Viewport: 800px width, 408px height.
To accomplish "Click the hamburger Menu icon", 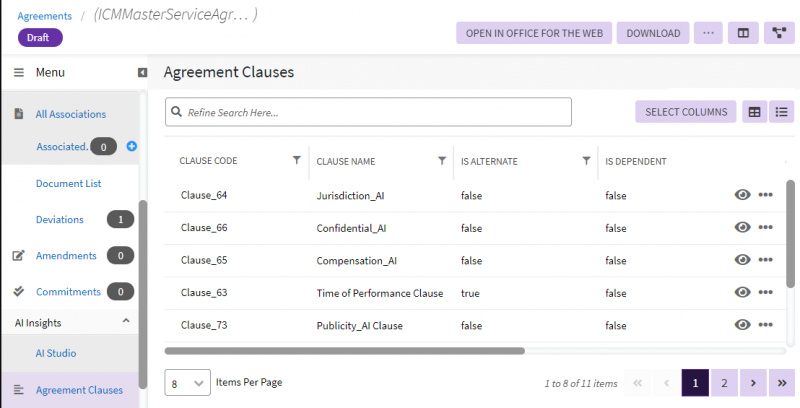I will pyautogui.click(x=19, y=73).
